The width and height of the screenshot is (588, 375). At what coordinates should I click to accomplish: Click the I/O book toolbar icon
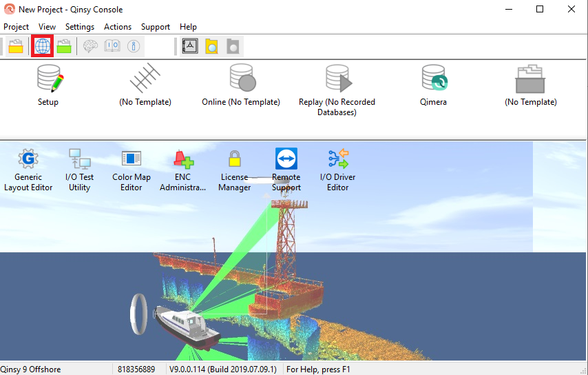coord(112,46)
